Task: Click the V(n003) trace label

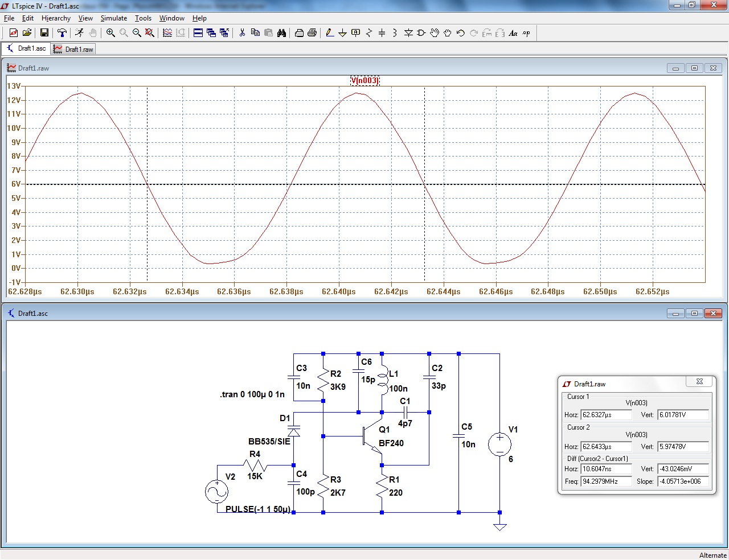Action: (364, 80)
